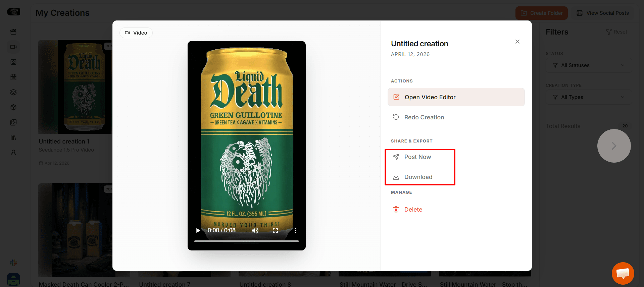Viewport: 644px width, 287px height.
Task: Click Still Mountain Water - Drive title
Action: [x=383, y=284]
